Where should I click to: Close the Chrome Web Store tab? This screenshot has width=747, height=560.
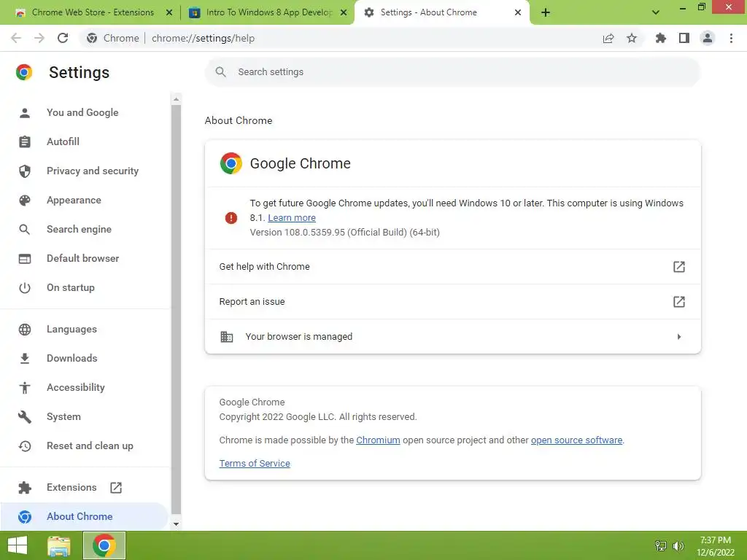click(x=169, y=12)
